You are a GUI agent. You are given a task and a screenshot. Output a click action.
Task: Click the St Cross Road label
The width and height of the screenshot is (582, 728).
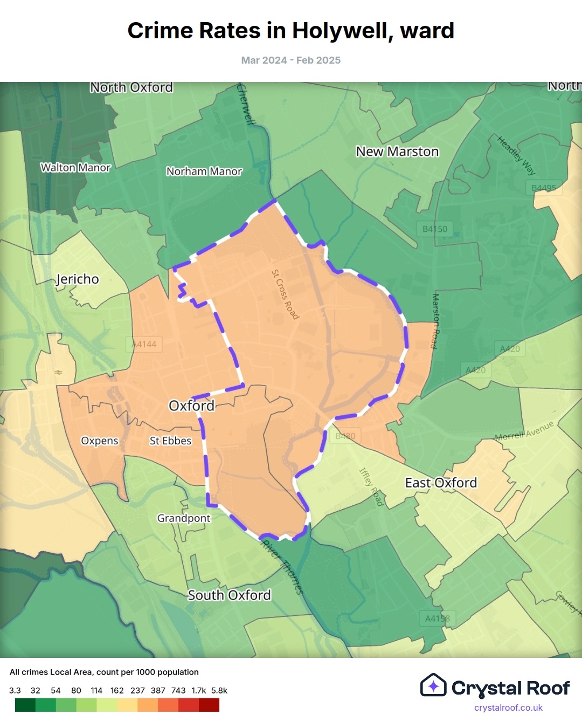(x=285, y=294)
